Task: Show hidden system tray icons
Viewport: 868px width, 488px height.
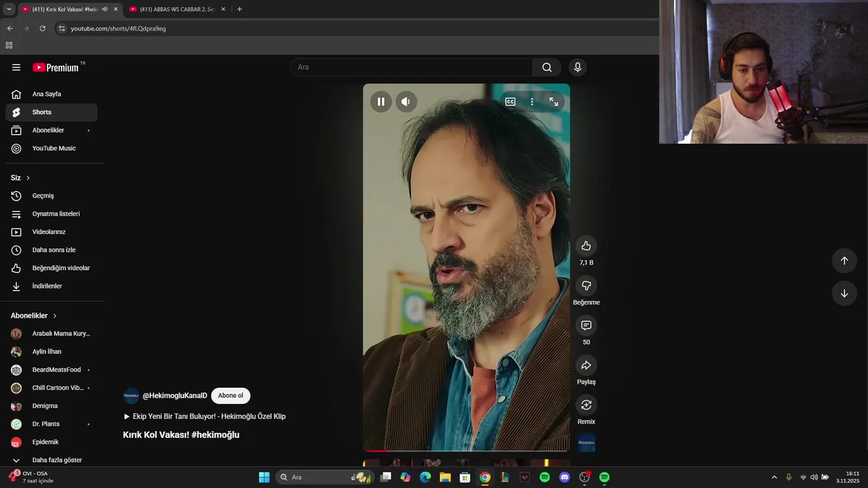Action: point(774,477)
